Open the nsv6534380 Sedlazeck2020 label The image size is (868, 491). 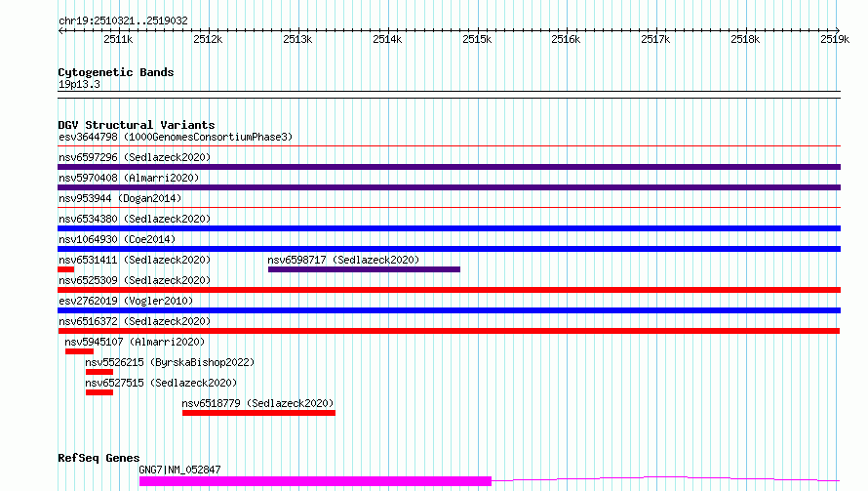(135, 219)
